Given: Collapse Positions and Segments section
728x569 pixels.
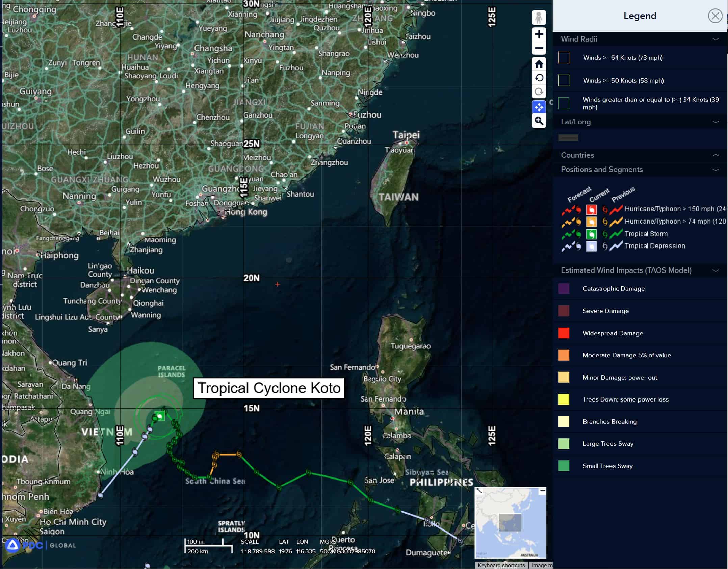Looking at the screenshot, I should click(715, 170).
